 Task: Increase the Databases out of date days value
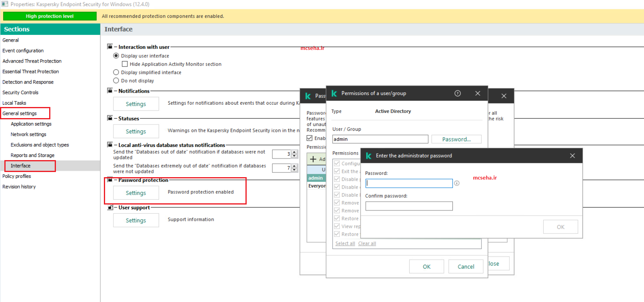294,152
